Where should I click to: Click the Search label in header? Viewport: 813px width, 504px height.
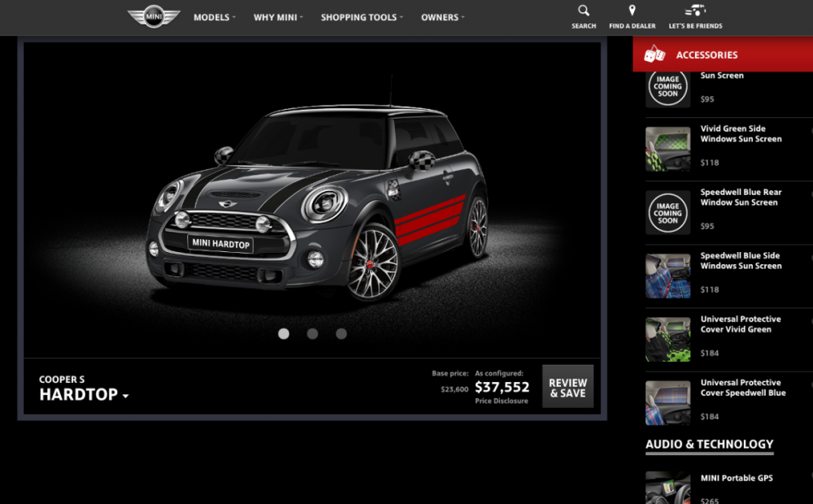coord(583,26)
